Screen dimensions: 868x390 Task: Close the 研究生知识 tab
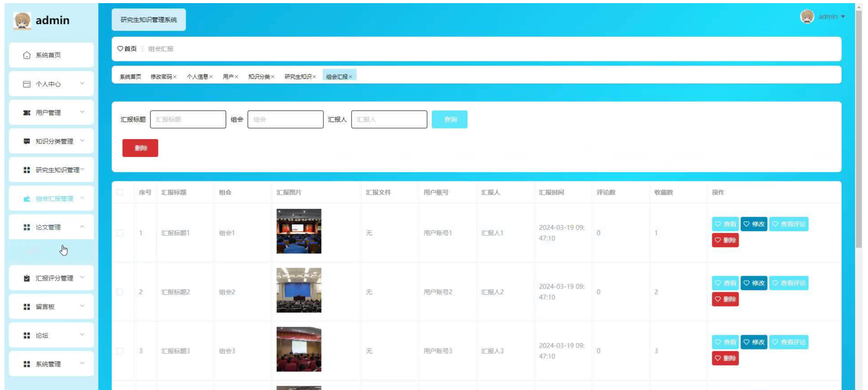[314, 77]
